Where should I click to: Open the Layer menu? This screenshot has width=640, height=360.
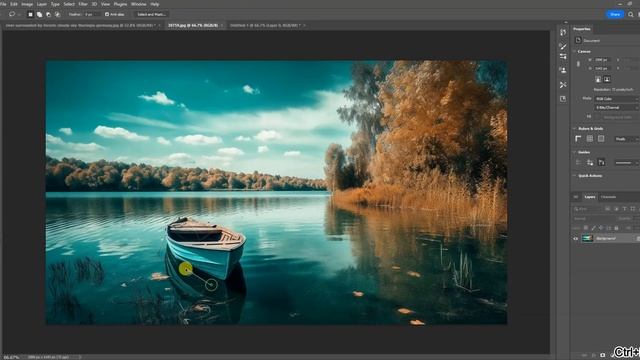[x=42, y=4]
